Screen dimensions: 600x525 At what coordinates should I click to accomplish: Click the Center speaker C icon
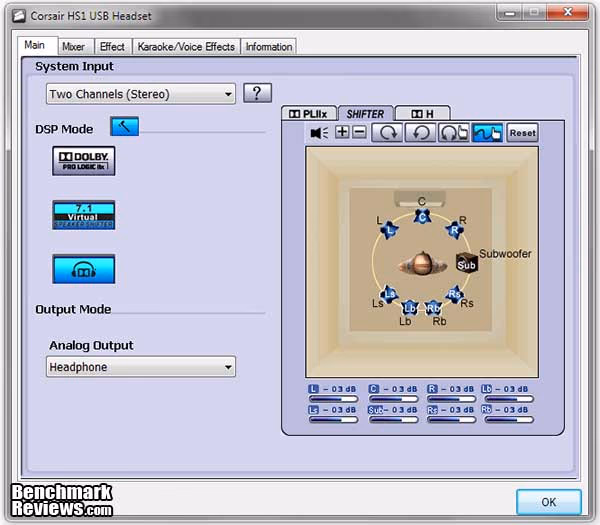pyautogui.click(x=422, y=217)
